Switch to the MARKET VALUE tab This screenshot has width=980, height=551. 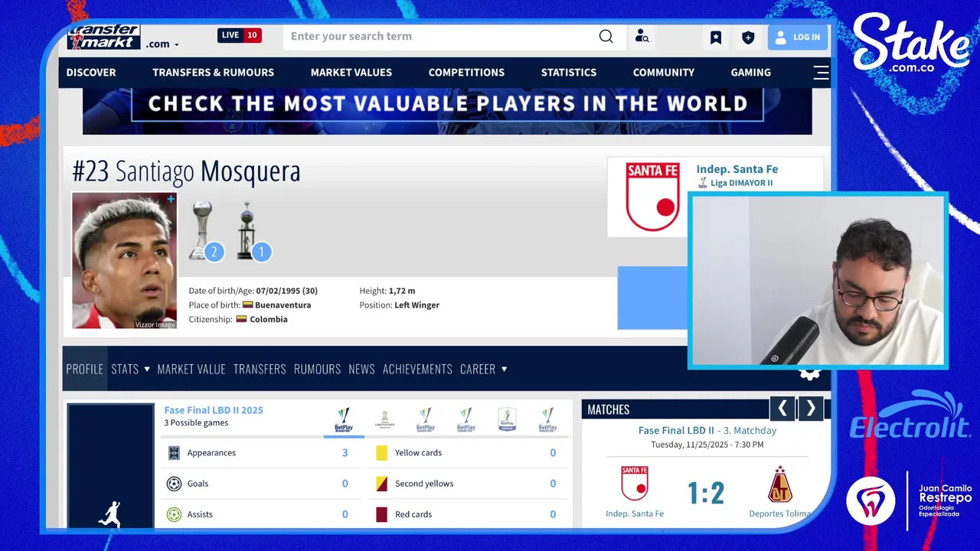(x=191, y=369)
